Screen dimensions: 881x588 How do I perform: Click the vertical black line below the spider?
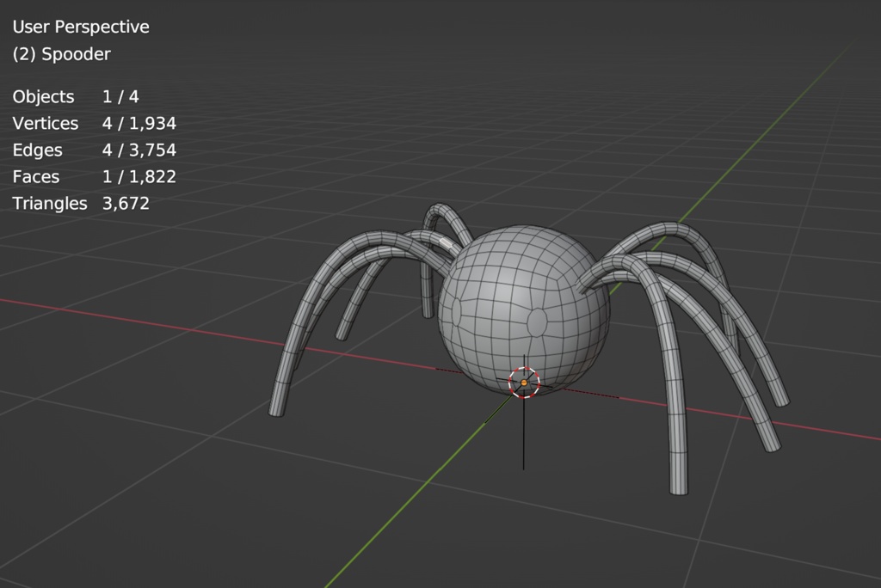523,438
